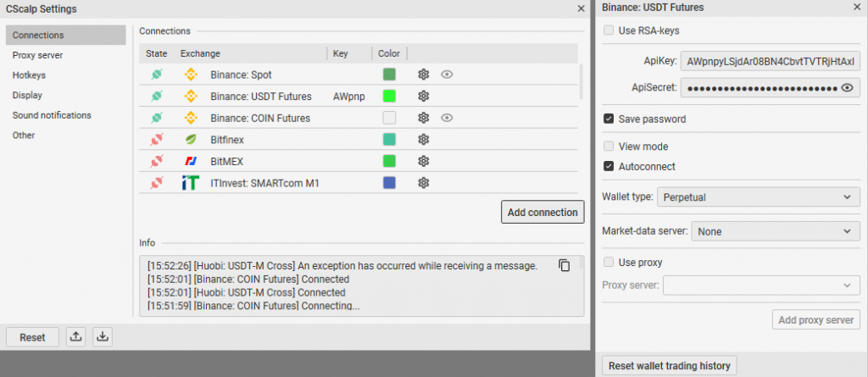The height and width of the screenshot is (377, 868).
Task: Click the export settings upload icon
Action: click(76, 336)
